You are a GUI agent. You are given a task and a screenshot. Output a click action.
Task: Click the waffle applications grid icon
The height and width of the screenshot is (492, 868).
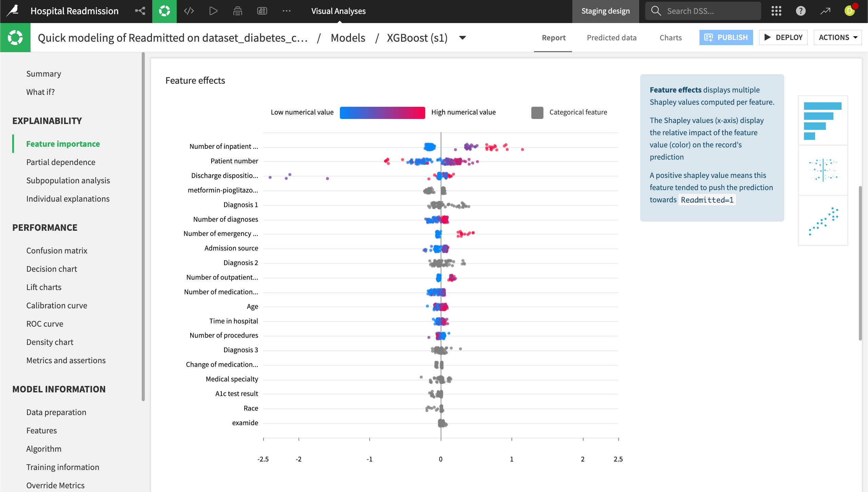click(x=776, y=11)
